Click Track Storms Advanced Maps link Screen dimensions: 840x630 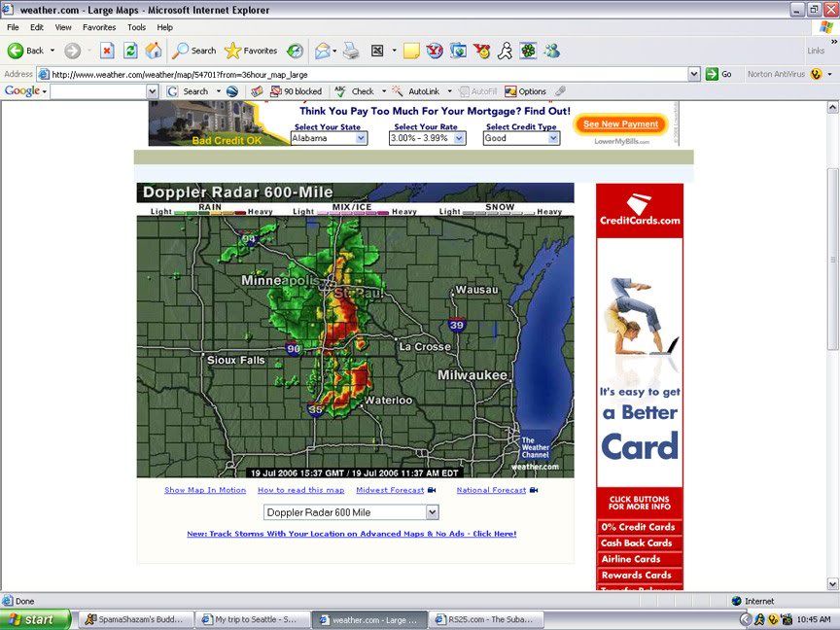pyautogui.click(x=351, y=534)
